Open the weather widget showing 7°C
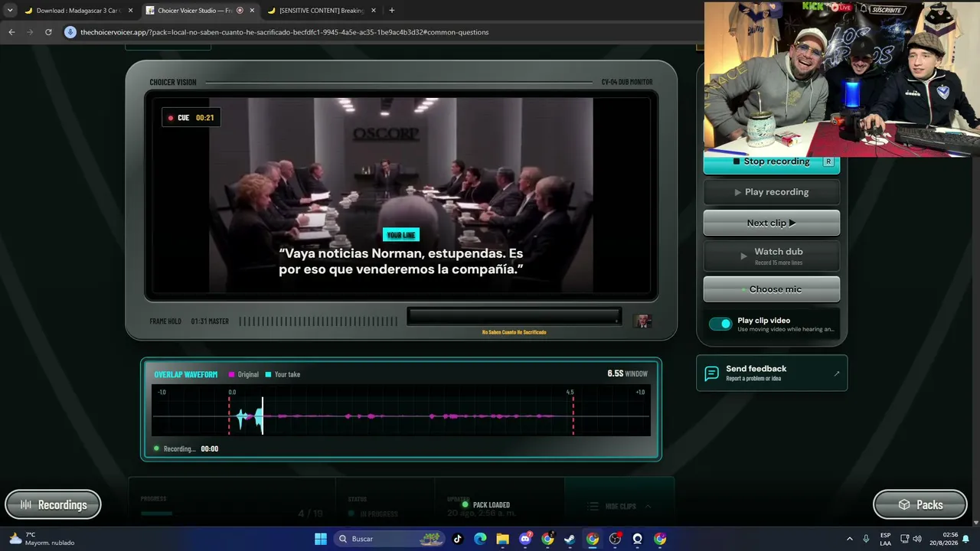This screenshot has width=980, height=551. (42, 539)
